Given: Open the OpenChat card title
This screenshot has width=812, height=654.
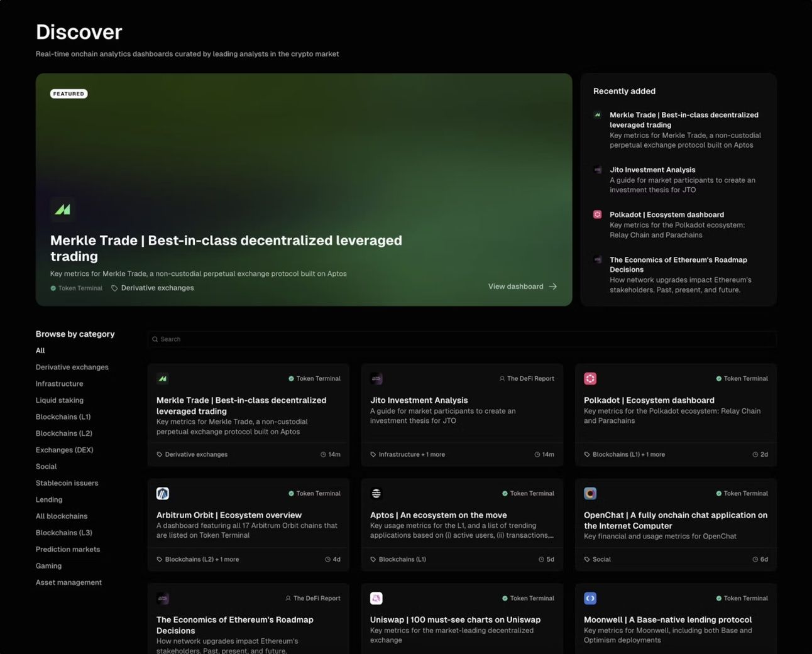Looking at the screenshot, I should (676, 521).
